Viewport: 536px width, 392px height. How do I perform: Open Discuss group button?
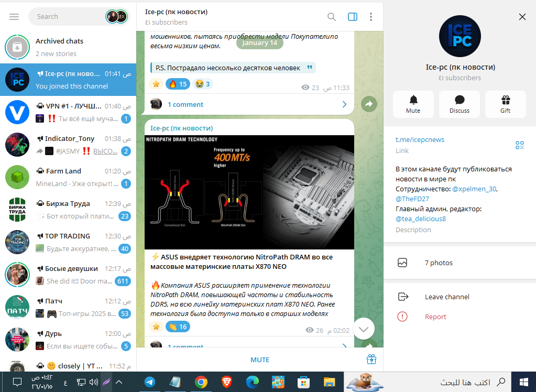point(460,104)
